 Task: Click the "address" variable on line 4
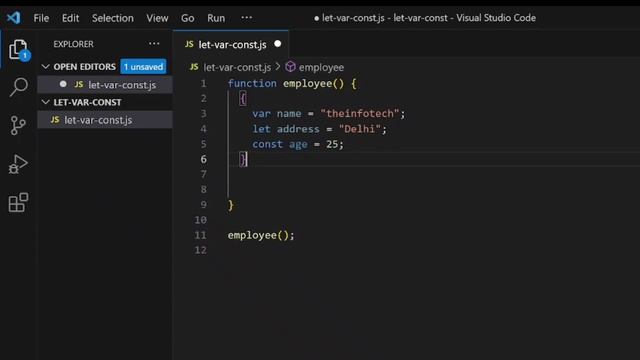click(298, 129)
